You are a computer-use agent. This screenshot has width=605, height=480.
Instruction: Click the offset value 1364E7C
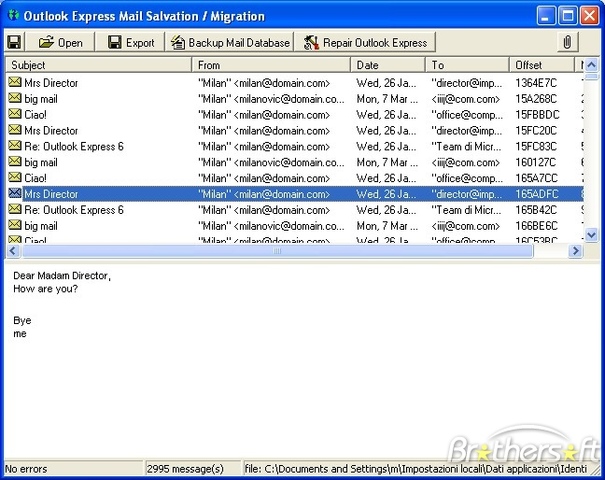pyautogui.click(x=536, y=83)
